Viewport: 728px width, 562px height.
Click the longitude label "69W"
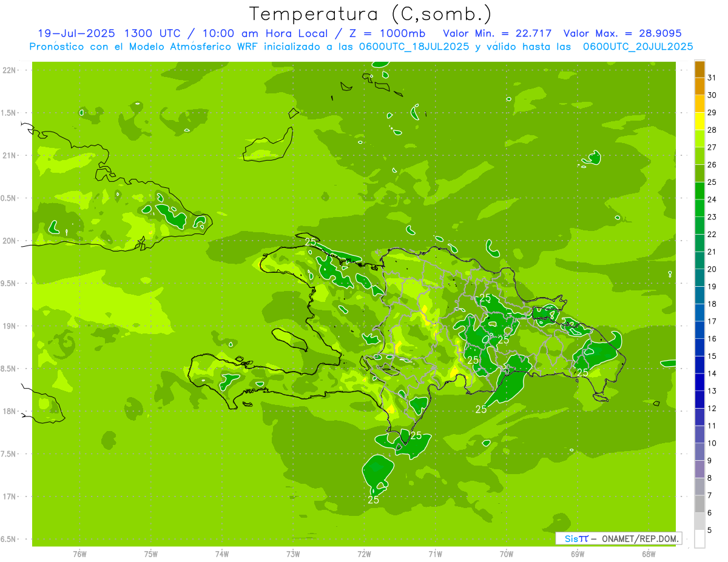pyautogui.click(x=578, y=554)
